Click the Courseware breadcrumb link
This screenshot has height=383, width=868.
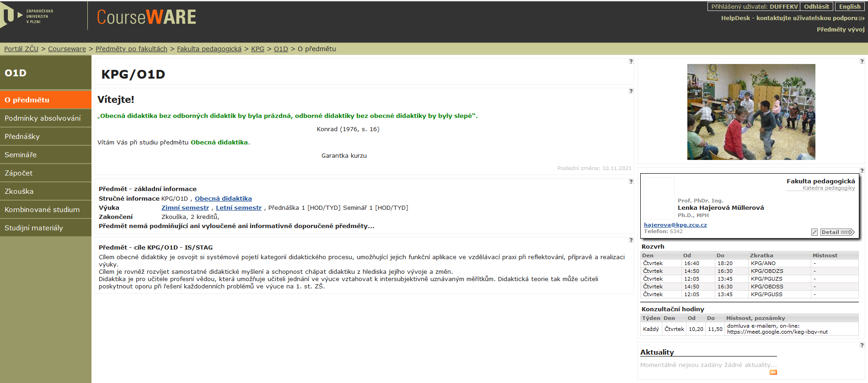67,49
